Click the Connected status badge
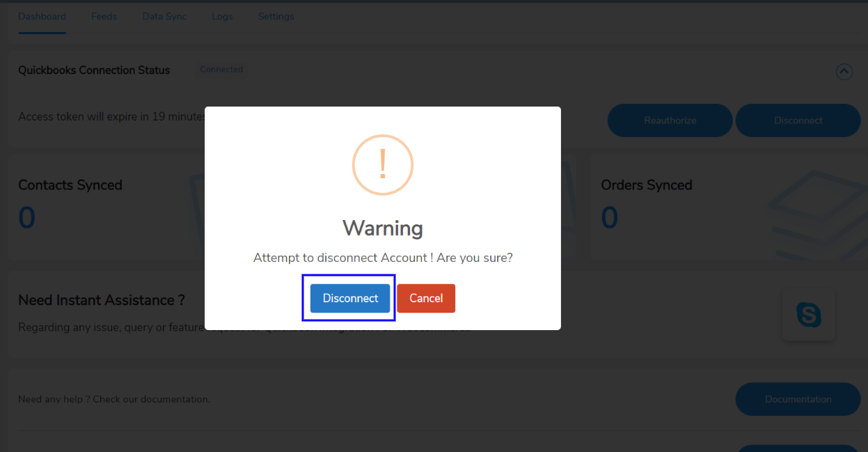Image resolution: width=868 pixels, height=452 pixels. [221, 69]
